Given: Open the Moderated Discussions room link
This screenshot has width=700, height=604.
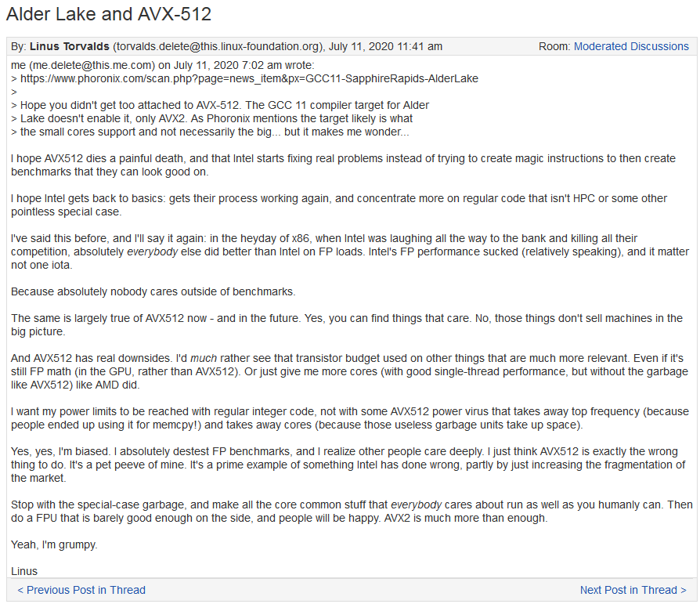Looking at the screenshot, I should [631, 46].
